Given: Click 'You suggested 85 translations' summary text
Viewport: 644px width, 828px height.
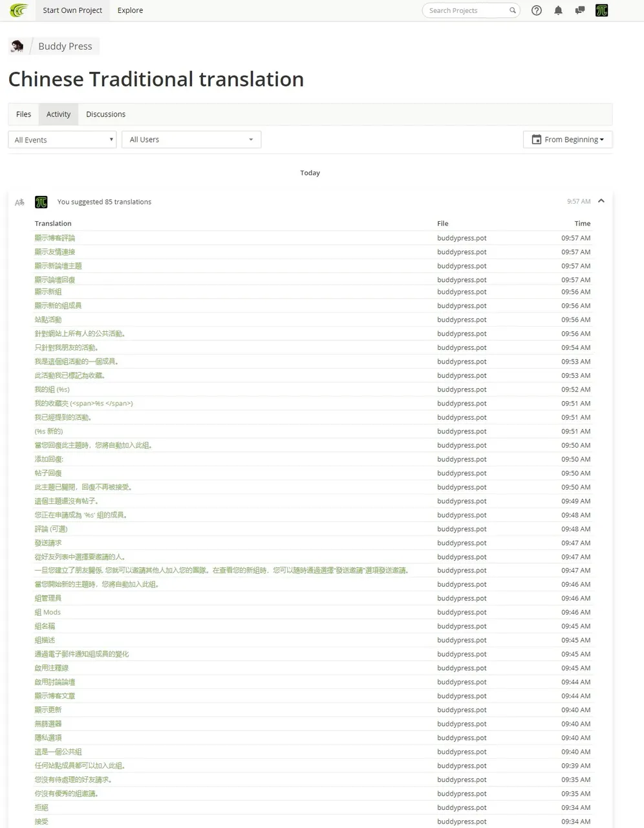Looking at the screenshot, I should pyautogui.click(x=104, y=202).
